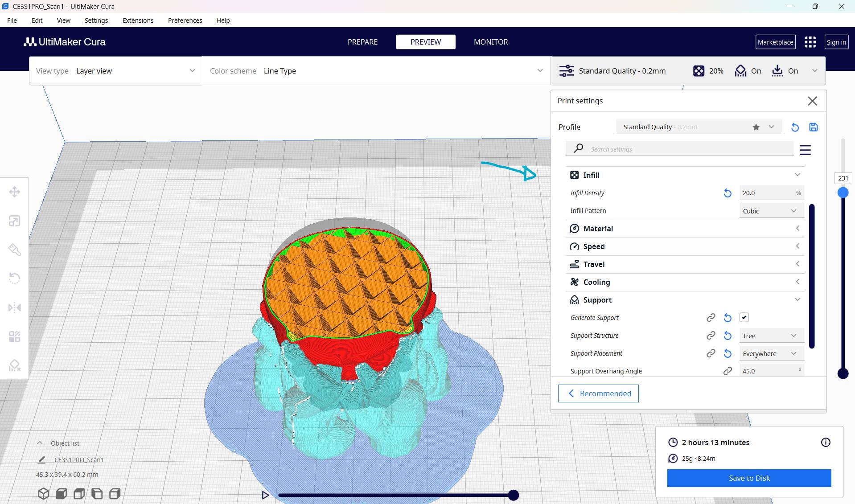Select the Rotate tool in left toolbar
Viewport: 855px width, 504px height.
point(15,279)
